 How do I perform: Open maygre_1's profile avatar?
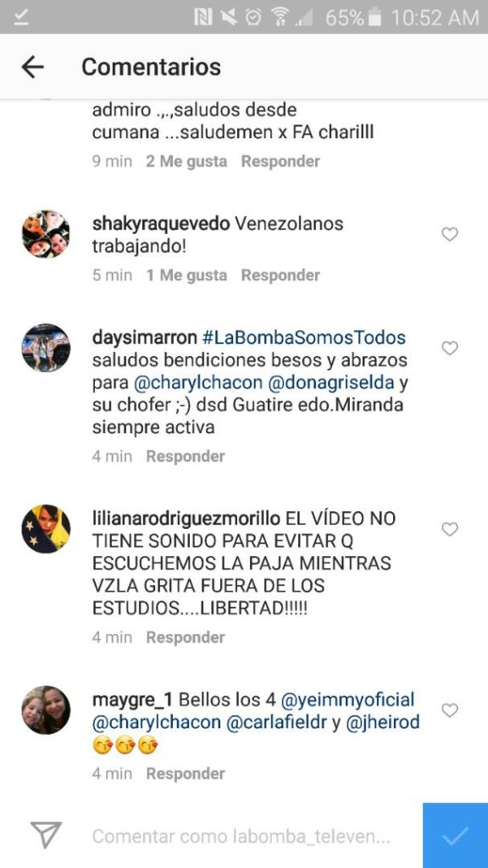click(x=46, y=710)
